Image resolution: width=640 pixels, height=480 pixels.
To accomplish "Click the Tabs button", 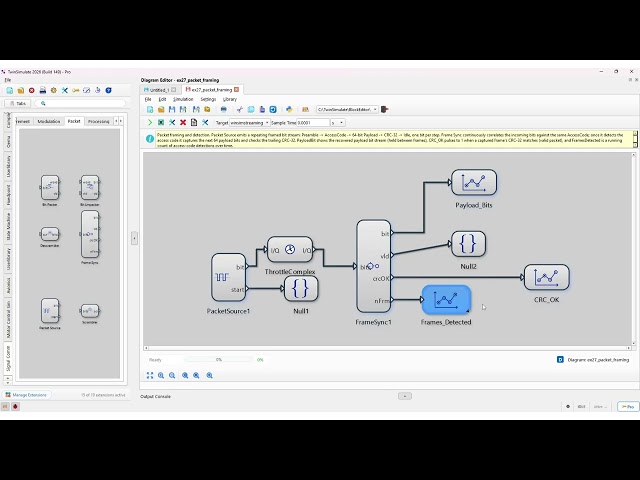I will point(18,103).
